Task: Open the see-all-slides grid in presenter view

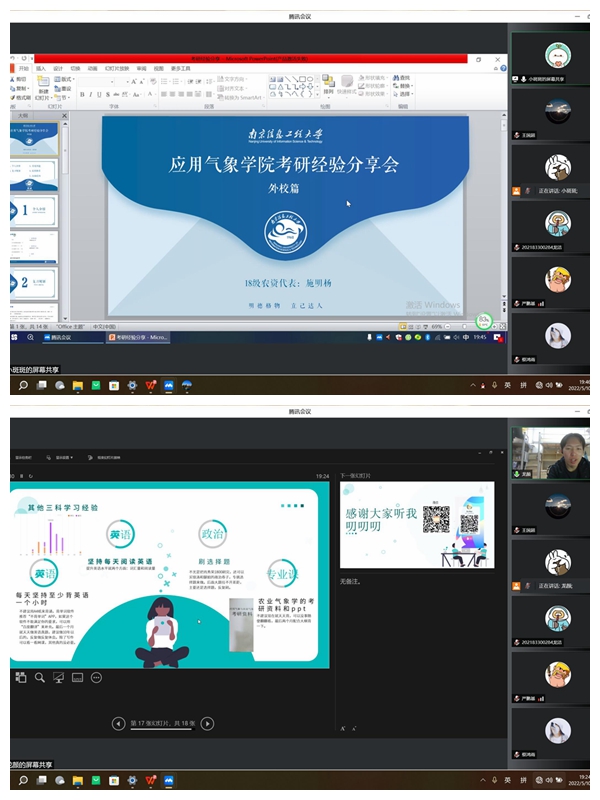Action: (21, 677)
